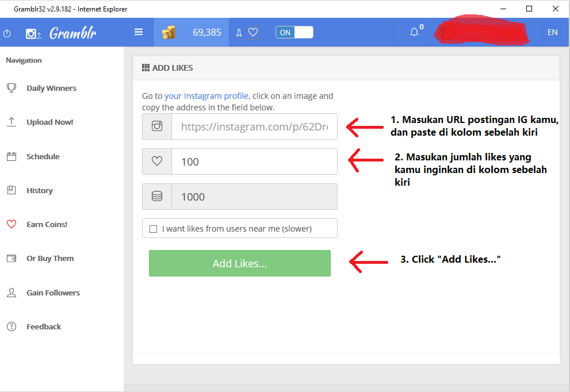Image resolution: width=570 pixels, height=392 pixels.
Task: Open Daily Winners page
Action: pos(51,89)
